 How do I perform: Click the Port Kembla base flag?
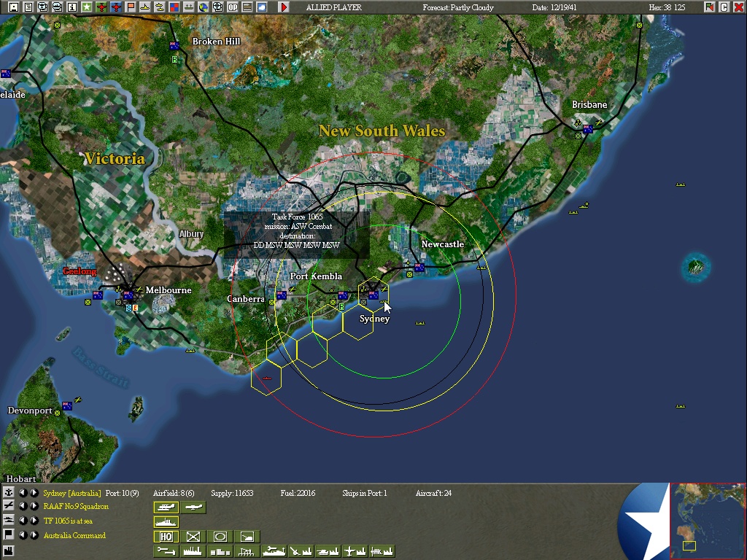pos(343,296)
